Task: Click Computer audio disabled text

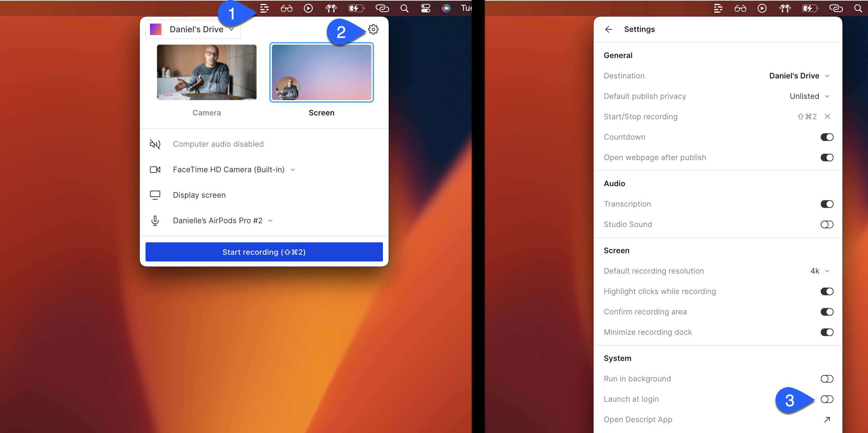Action: 218,144
